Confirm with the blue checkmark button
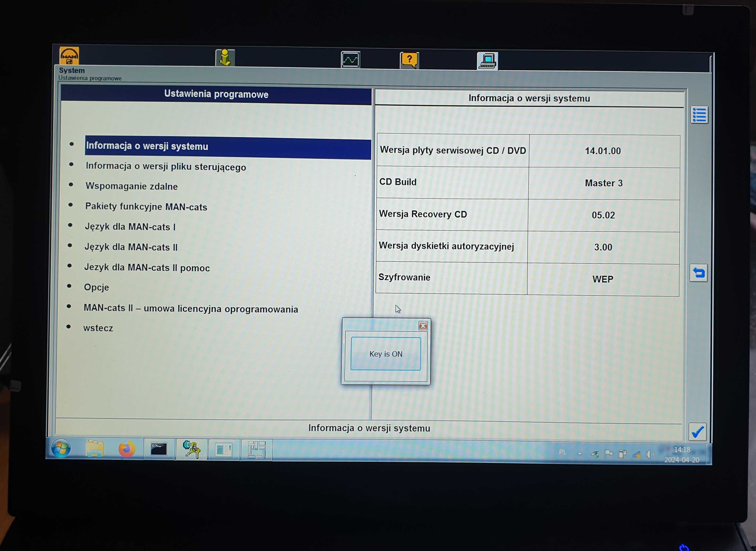 pos(698,432)
